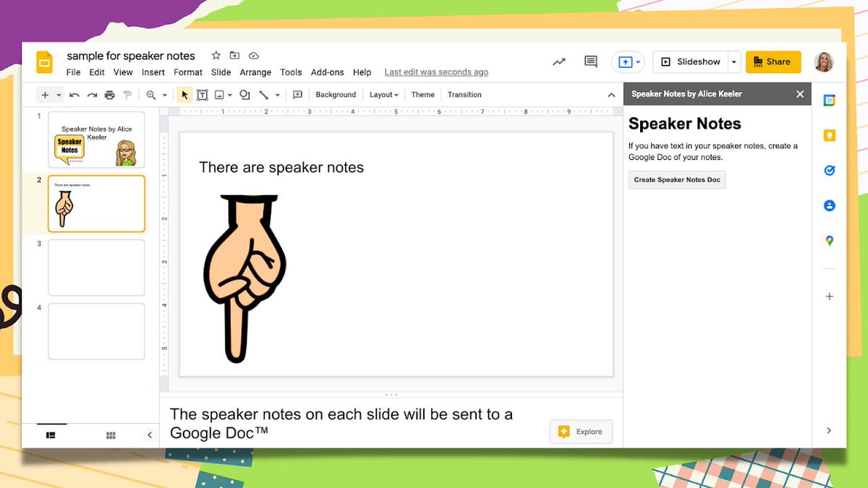Open the insert image tool
Image resolution: width=868 pixels, height=488 pixels.
[x=219, y=95]
